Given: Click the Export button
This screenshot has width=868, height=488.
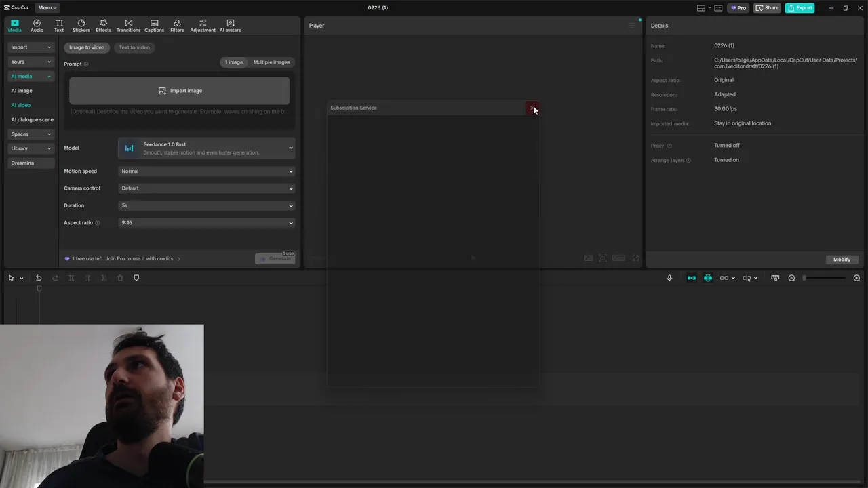Looking at the screenshot, I should point(800,8).
